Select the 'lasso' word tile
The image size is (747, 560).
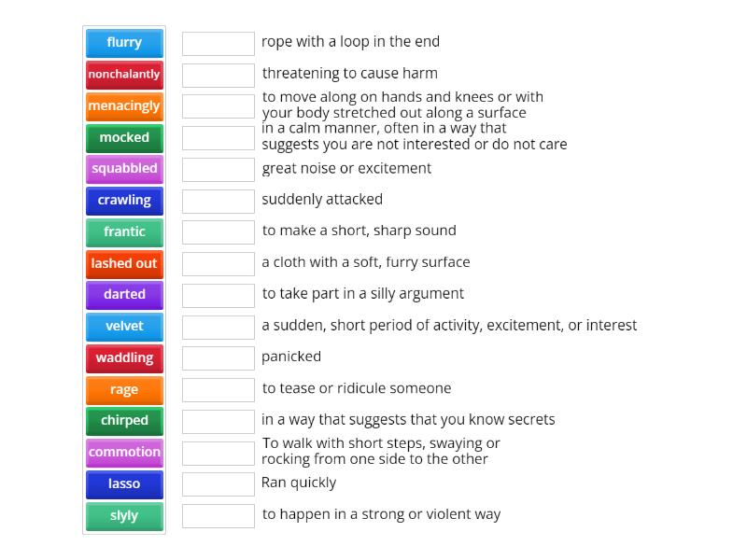point(124,484)
